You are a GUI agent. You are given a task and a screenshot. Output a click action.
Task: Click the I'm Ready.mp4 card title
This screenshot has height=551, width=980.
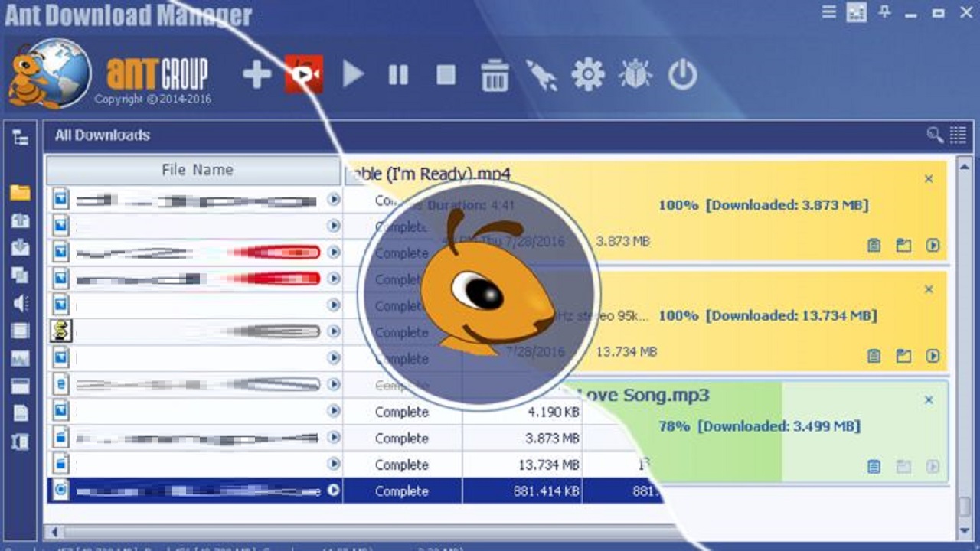click(x=430, y=174)
